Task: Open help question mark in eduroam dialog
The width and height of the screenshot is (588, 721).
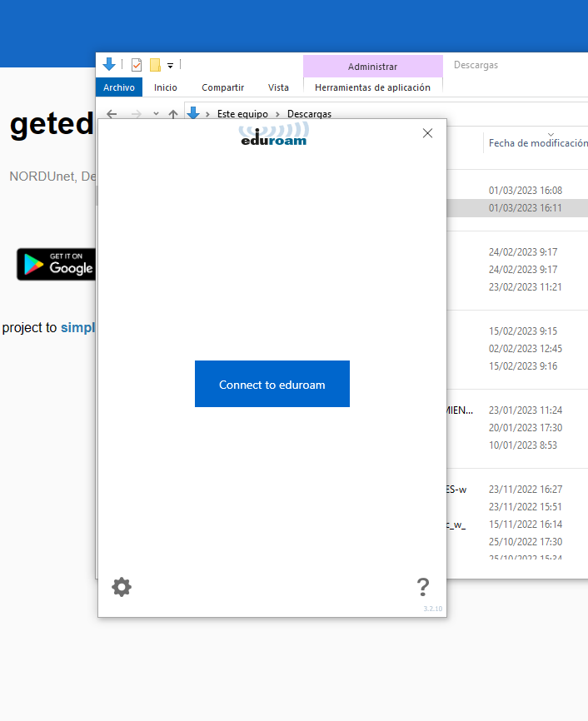Action: (423, 587)
